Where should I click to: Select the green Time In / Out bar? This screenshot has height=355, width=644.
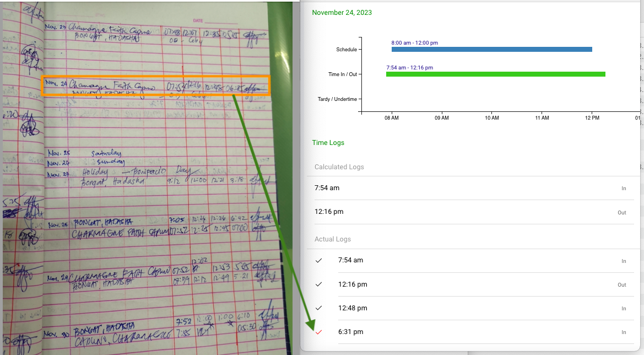pos(495,74)
